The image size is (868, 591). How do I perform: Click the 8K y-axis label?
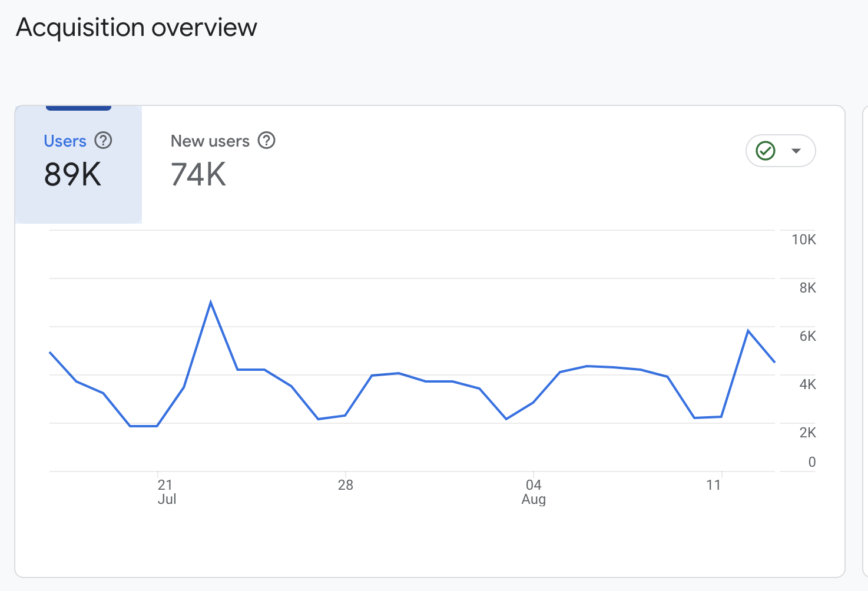click(808, 288)
